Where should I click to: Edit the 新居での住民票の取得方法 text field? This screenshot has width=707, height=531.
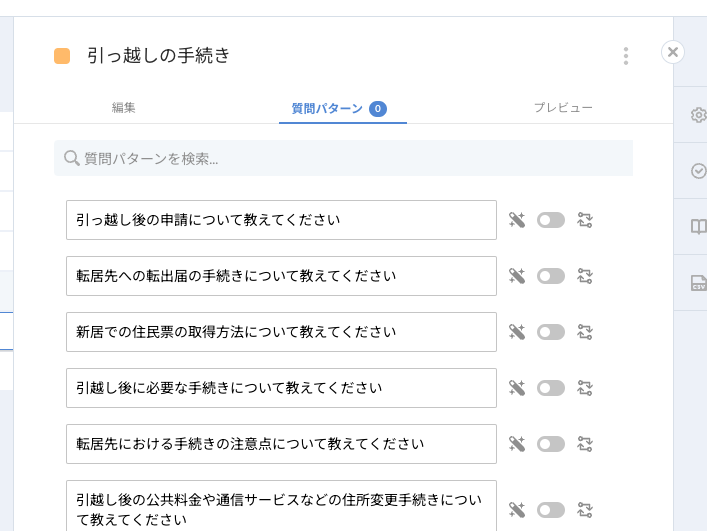point(281,332)
